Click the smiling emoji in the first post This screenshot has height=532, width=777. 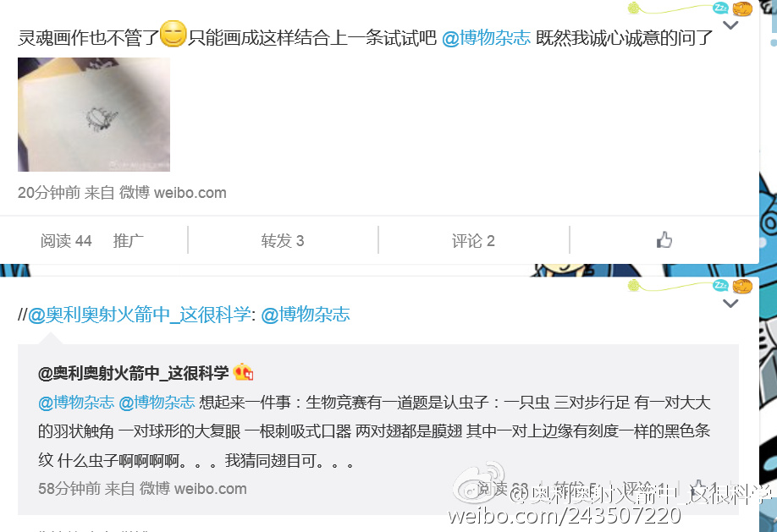click(x=173, y=34)
